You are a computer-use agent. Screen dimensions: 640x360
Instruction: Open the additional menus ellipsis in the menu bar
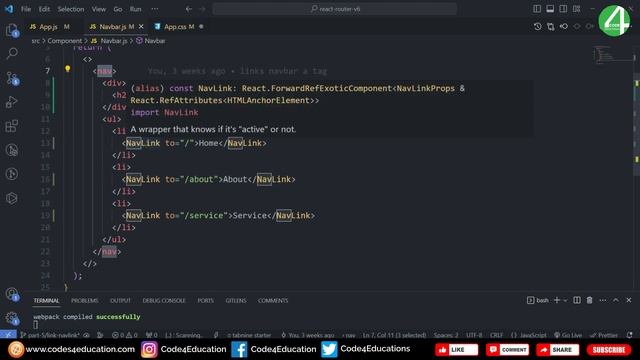[x=155, y=9]
